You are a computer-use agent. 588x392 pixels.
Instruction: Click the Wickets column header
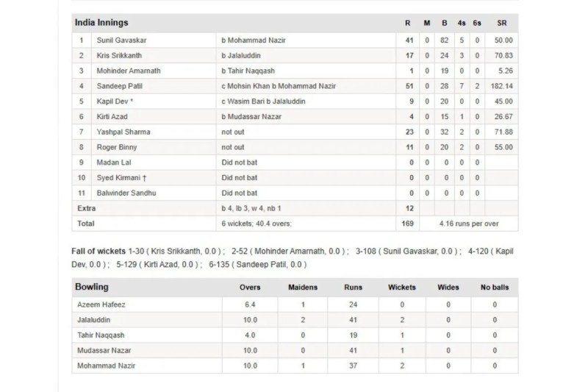401,287
